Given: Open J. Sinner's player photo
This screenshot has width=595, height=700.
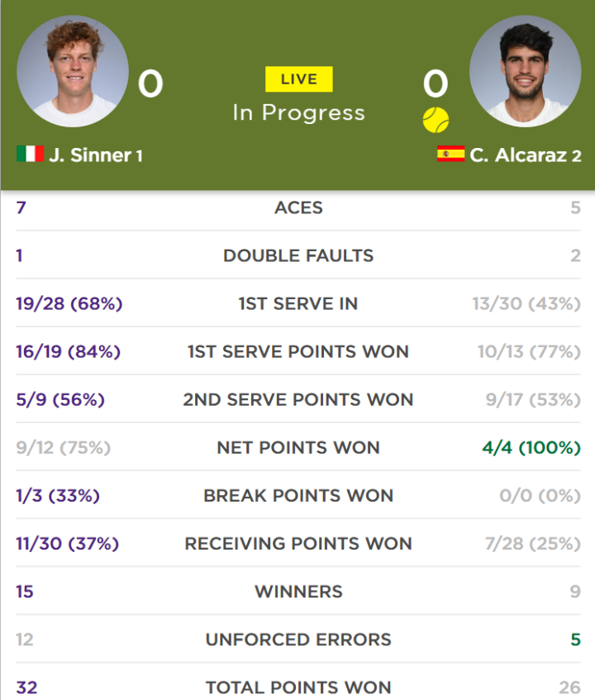Looking at the screenshot, I should coord(73,71).
